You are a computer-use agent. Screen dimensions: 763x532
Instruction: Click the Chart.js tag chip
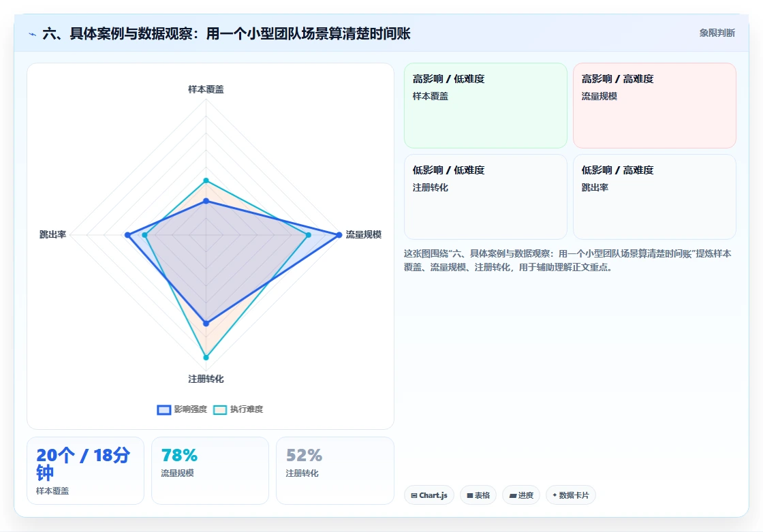click(429, 495)
